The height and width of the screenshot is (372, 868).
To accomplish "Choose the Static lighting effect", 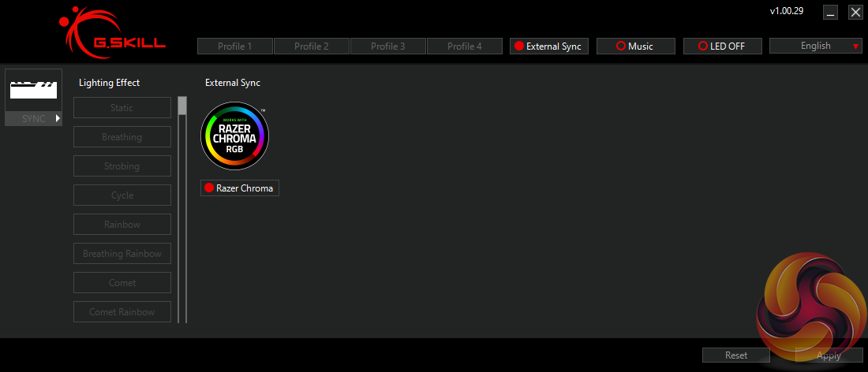I will pyautogui.click(x=122, y=108).
